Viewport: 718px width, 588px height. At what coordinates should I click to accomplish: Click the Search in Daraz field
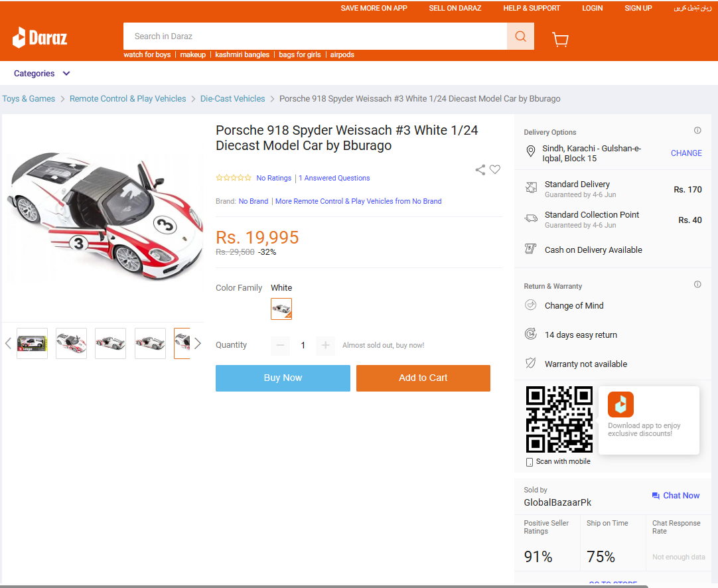coord(315,37)
